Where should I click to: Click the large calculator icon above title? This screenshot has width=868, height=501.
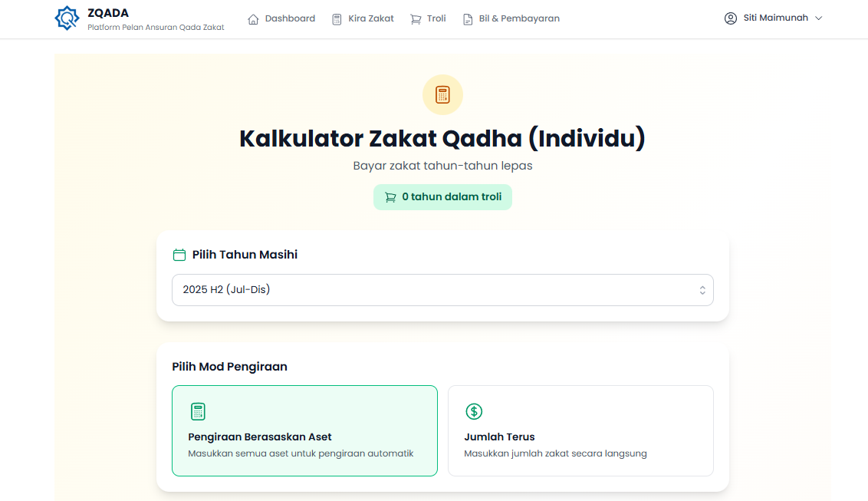[x=442, y=95]
